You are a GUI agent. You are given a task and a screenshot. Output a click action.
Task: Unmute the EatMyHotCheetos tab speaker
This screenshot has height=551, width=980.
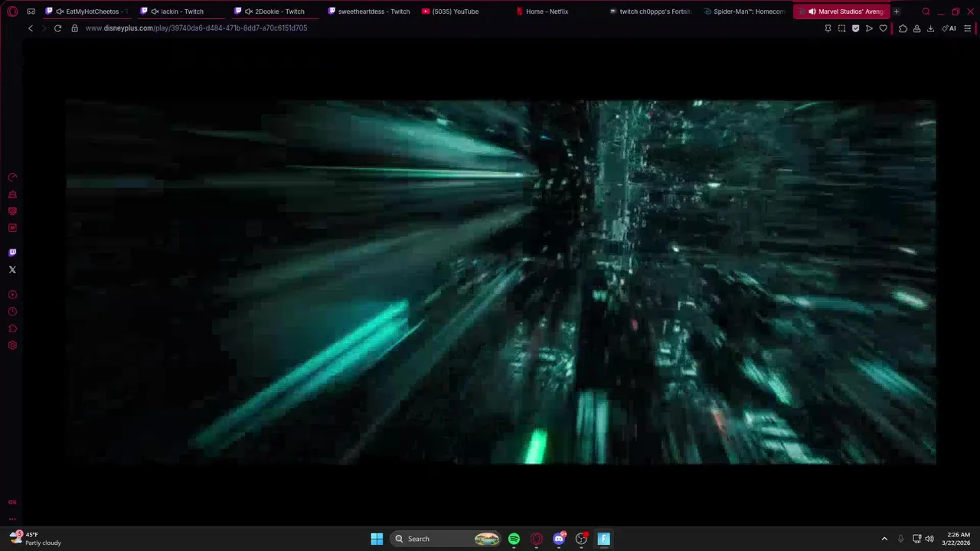pyautogui.click(x=60, y=11)
